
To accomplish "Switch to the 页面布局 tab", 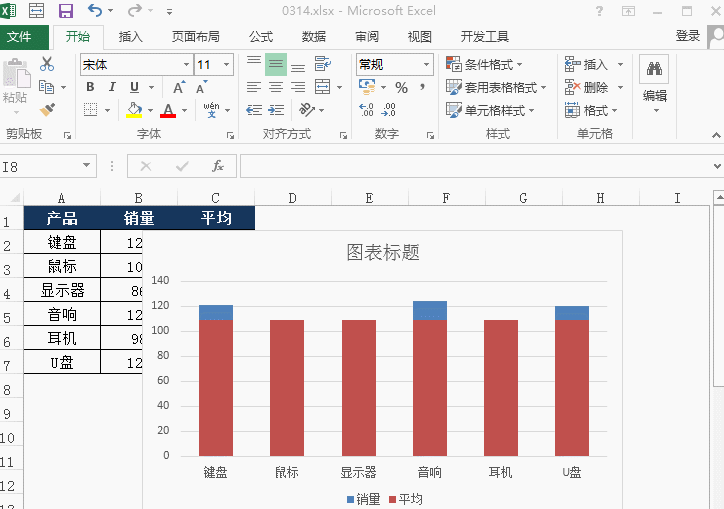I will (x=196, y=36).
